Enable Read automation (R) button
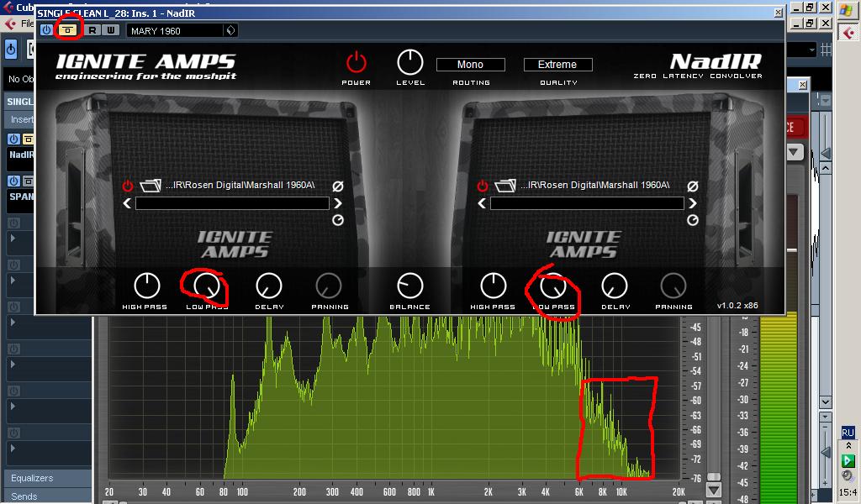Screen dimensions: 861x504 click(92, 30)
